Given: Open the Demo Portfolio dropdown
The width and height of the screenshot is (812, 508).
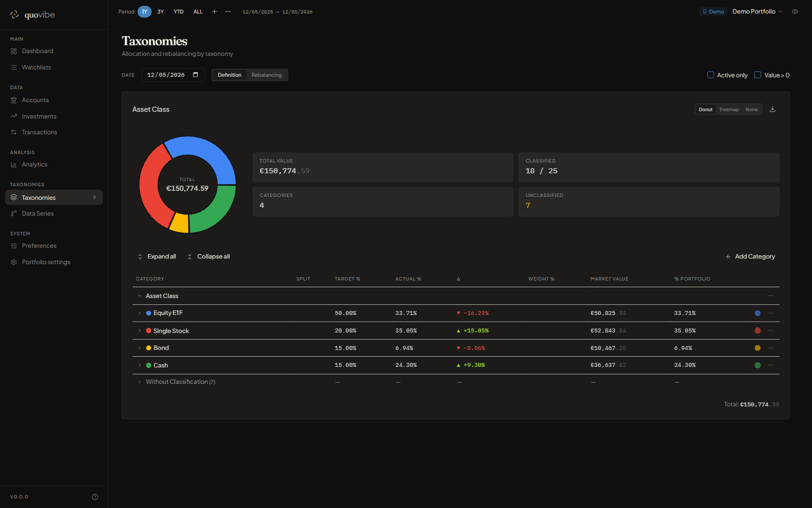Looking at the screenshot, I should pos(757,12).
